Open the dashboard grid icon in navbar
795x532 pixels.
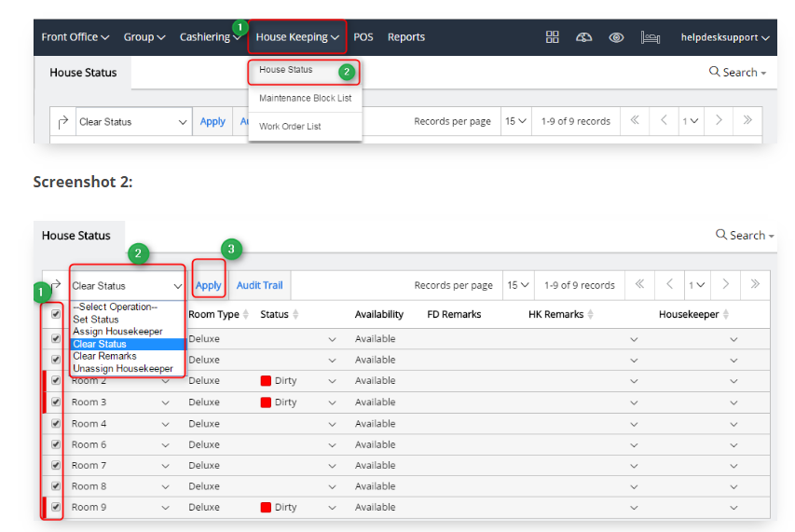coord(552,37)
